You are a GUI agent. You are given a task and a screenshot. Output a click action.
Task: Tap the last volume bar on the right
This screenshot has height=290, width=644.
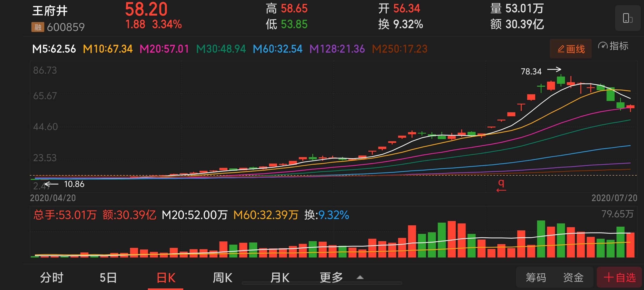click(x=630, y=245)
